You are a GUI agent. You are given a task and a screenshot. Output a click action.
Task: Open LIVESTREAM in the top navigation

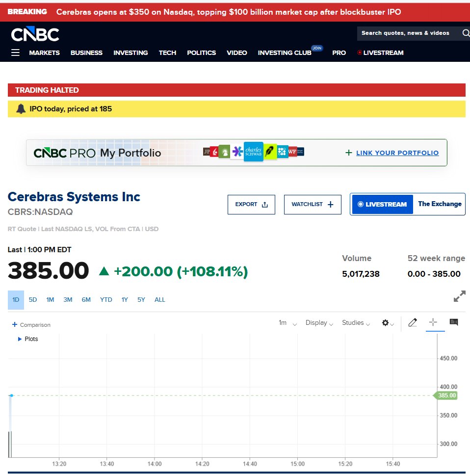(381, 53)
